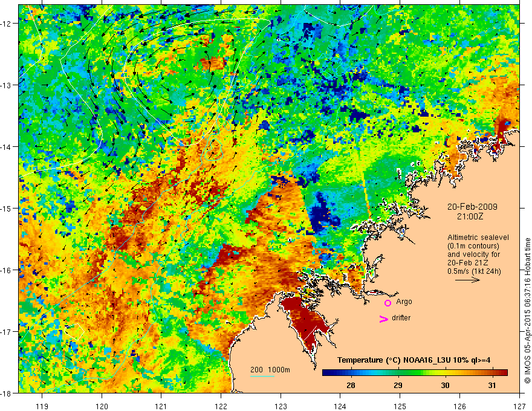The image size is (532, 411).
Task: Click the longitude label '119'
Action: tap(42, 406)
